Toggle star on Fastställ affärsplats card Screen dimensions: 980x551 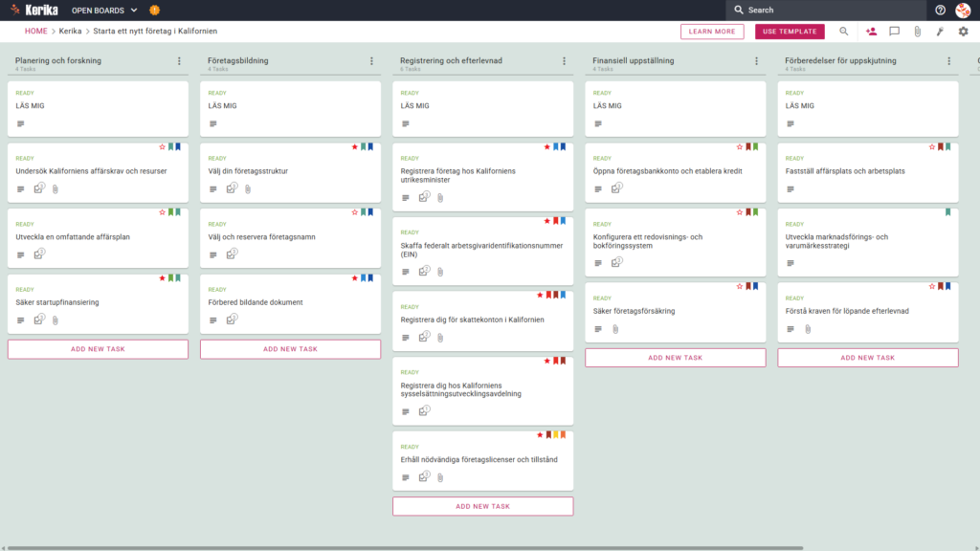pyautogui.click(x=932, y=146)
